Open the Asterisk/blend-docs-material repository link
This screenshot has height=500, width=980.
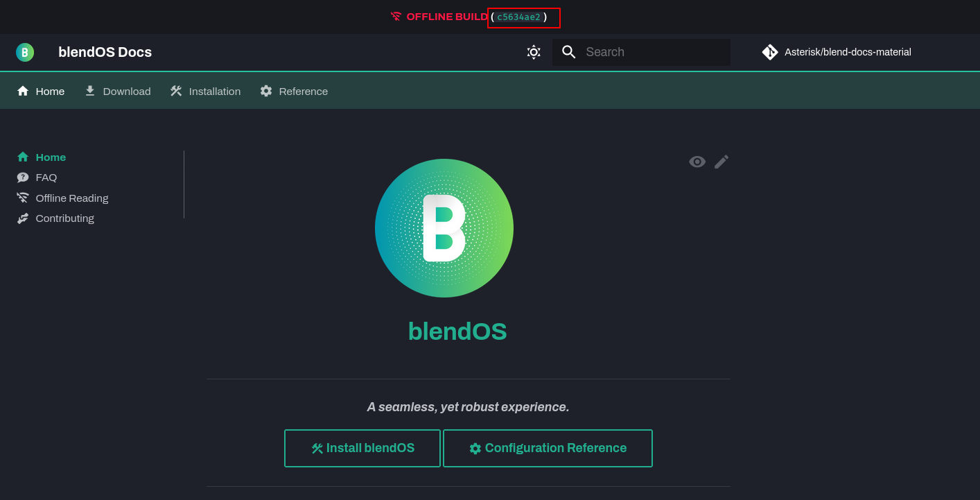(x=837, y=52)
